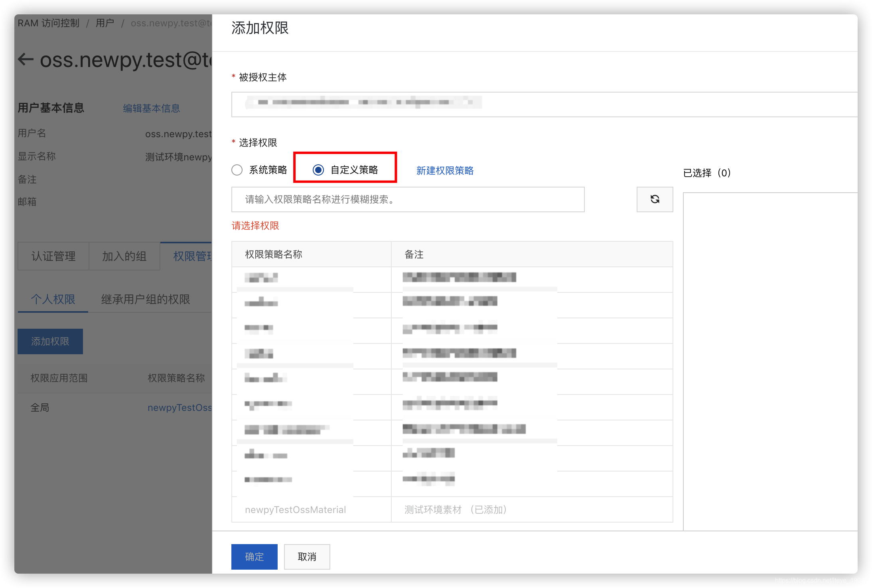Click the refresh policy list icon

(x=655, y=199)
